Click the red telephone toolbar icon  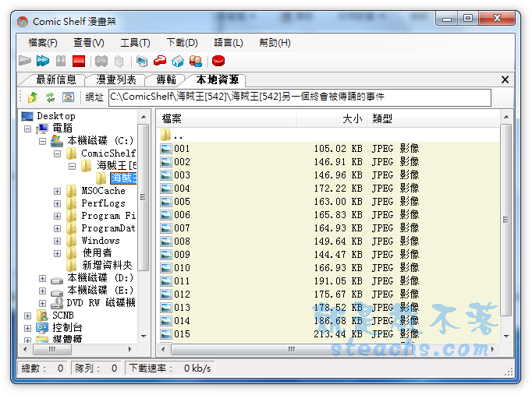[160, 61]
